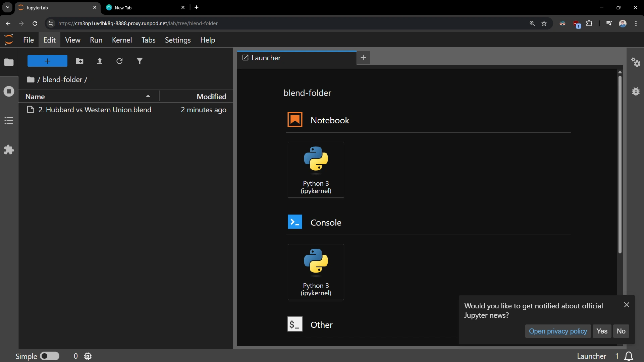The height and width of the screenshot is (362, 644).
Task: Refresh the file browser list
Action: (119, 61)
